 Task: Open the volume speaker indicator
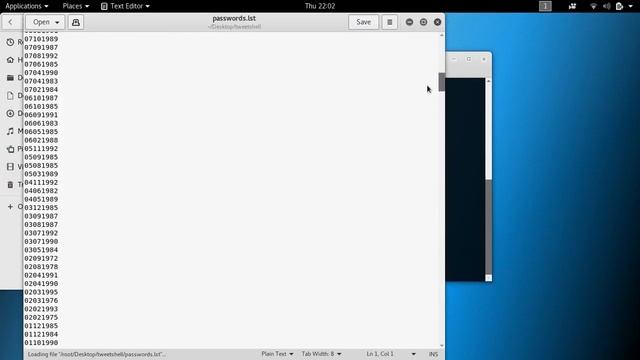[607, 6]
